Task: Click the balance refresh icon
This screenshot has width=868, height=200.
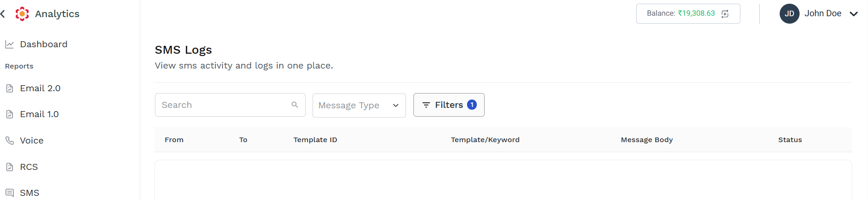Action: click(725, 13)
